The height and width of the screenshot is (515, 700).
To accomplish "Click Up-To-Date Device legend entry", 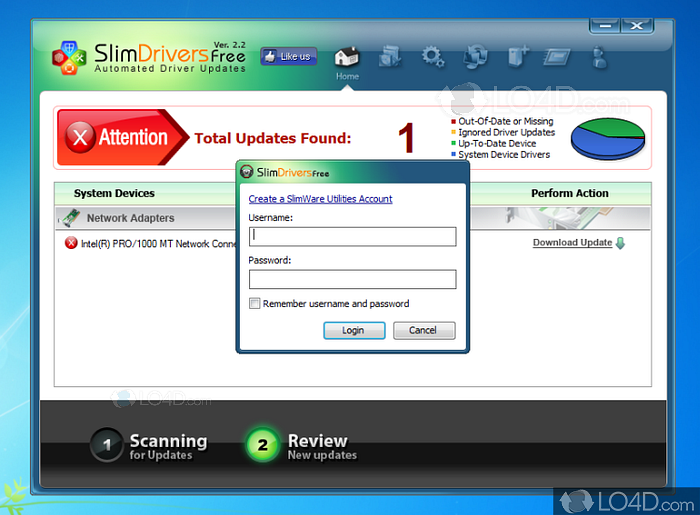I will (493, 143).
